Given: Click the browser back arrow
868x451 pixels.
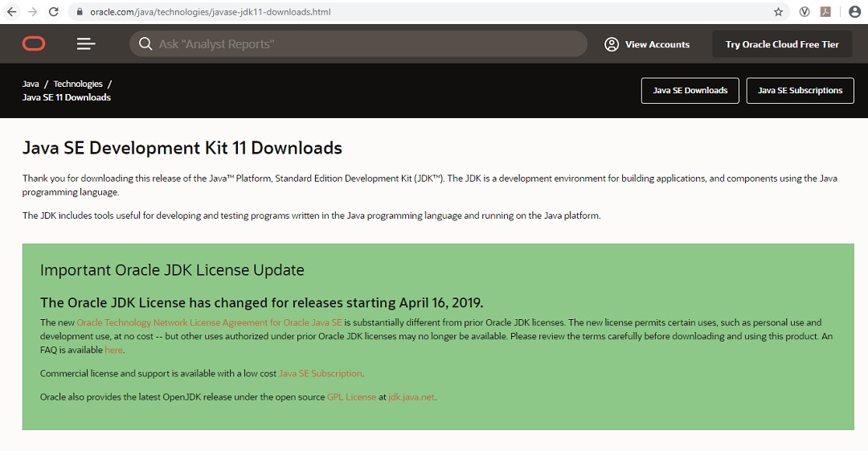Looking at the screenshot, I should tap(11, 11).
